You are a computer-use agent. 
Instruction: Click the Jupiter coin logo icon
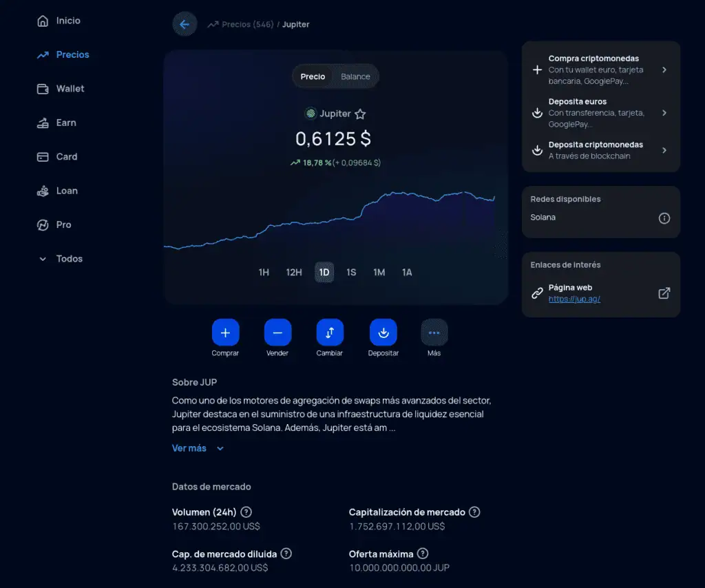[x=311, y=114]
